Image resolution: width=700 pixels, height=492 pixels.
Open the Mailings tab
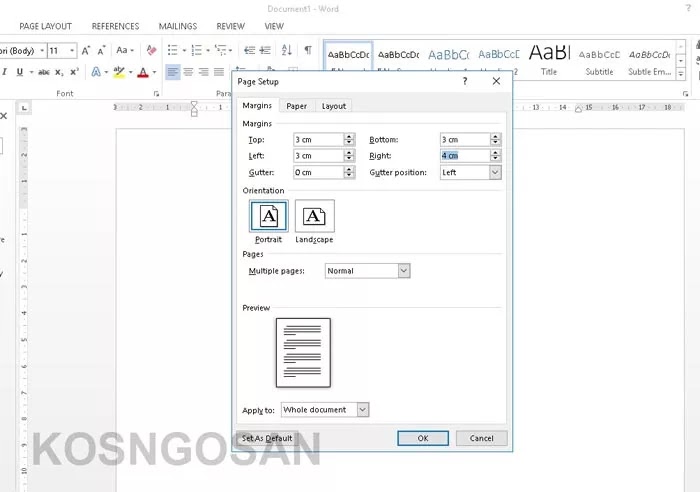pos(178,26)
